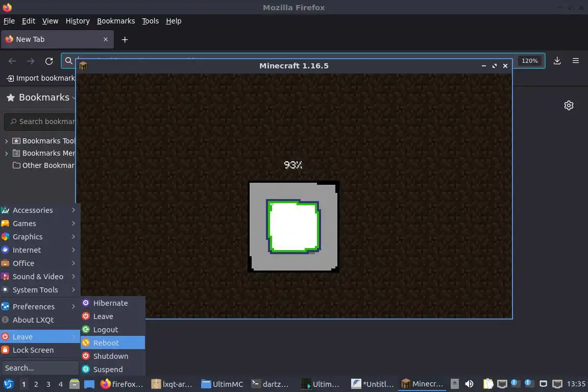Click Reboot in Leave submenu

pyautogui.click(x=113, y=342)
